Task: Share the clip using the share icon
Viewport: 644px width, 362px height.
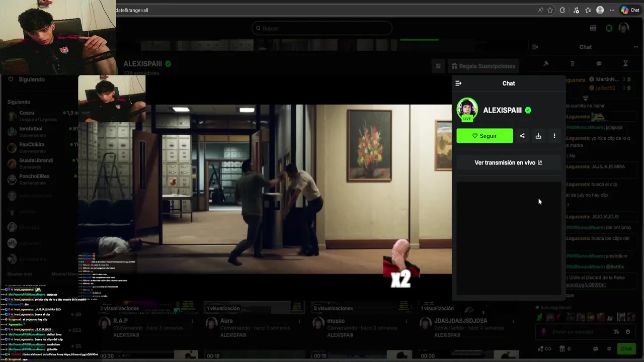Action: [x=522, y=136]
